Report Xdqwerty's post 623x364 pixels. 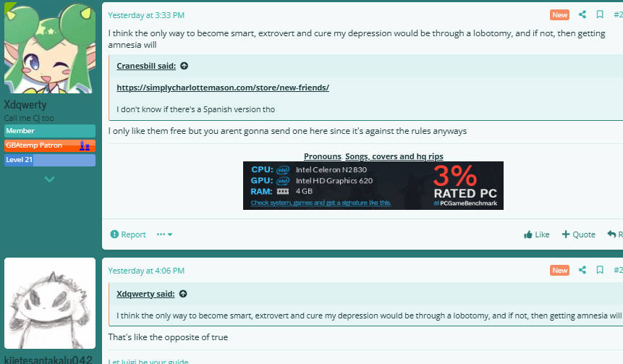[128, 234]
